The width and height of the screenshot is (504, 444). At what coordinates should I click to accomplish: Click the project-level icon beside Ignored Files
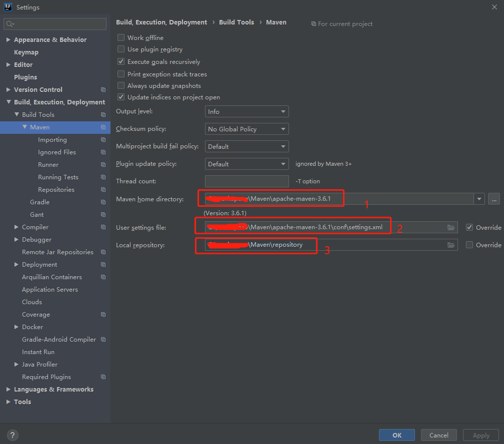click(x=103, y=152)
